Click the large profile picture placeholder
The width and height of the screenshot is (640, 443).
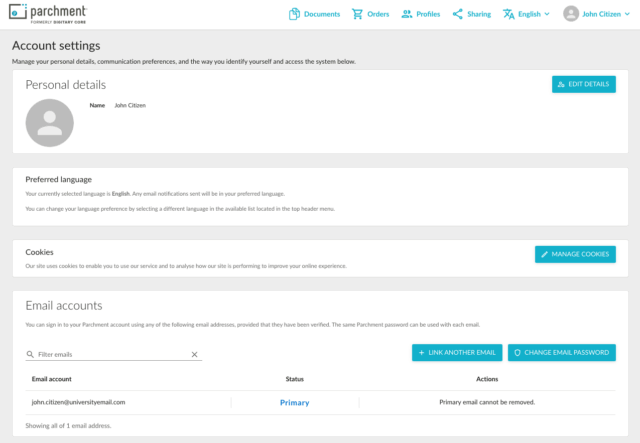[x=50, y=123]
